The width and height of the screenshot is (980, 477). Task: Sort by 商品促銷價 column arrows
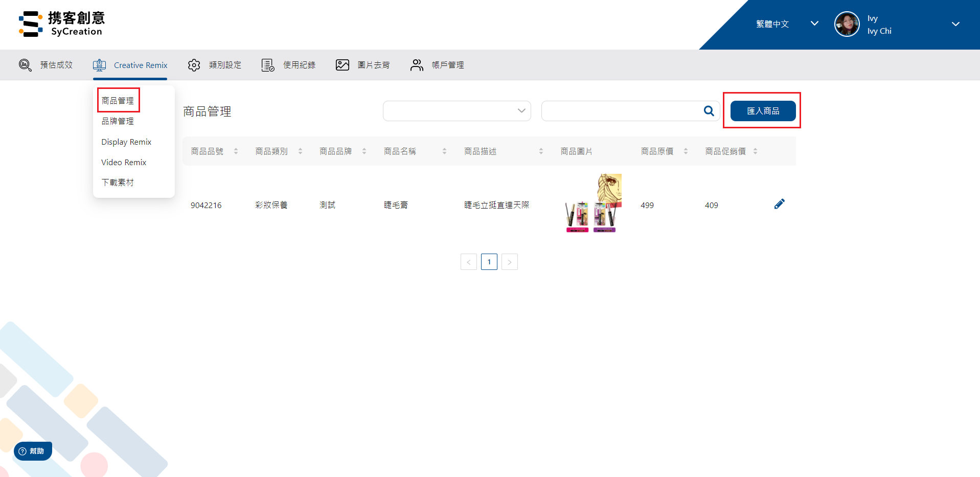point(755,151)
